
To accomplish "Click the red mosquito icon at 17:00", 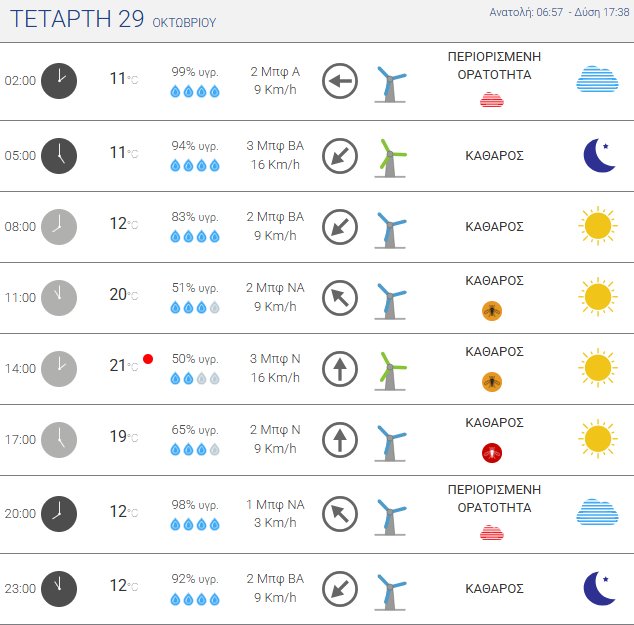I will point(492,452).
